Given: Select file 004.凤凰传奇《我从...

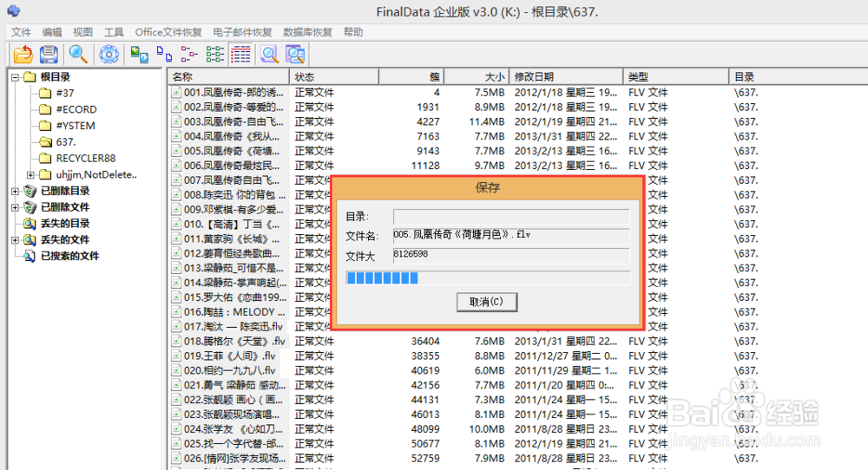Looking at the screenshot, I should 232,136.
